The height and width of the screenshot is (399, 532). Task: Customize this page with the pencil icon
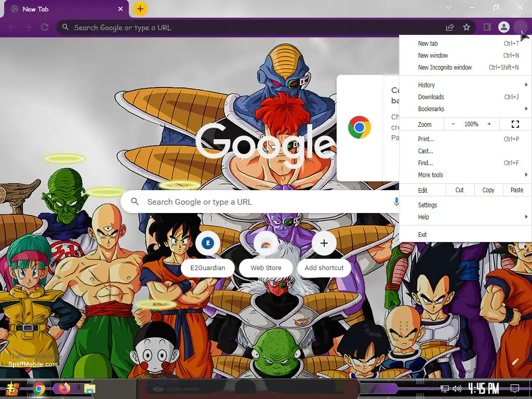pyautogui.click(x=515, y=362)
